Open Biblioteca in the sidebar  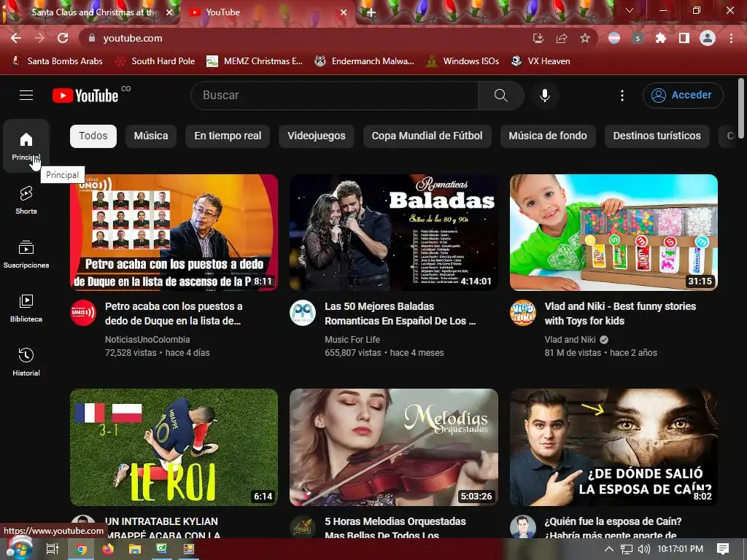pyautogui.click(x=26, y=308)
